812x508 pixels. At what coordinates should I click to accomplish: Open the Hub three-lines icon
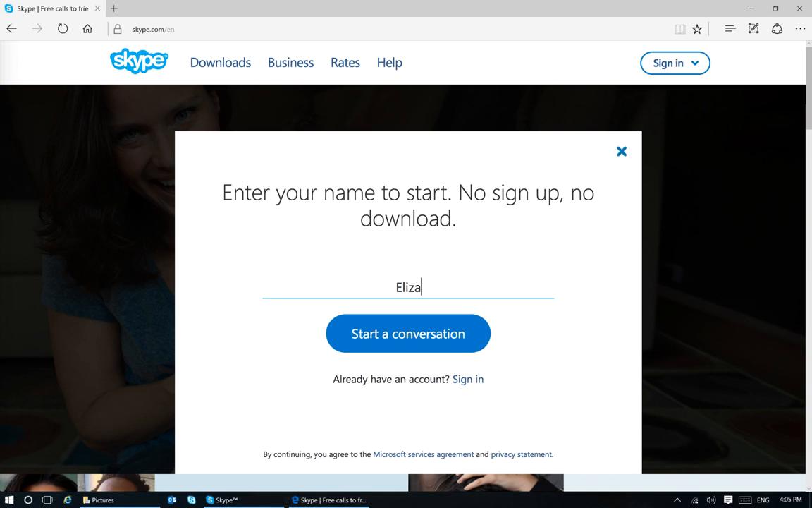[x=730, y=29]
